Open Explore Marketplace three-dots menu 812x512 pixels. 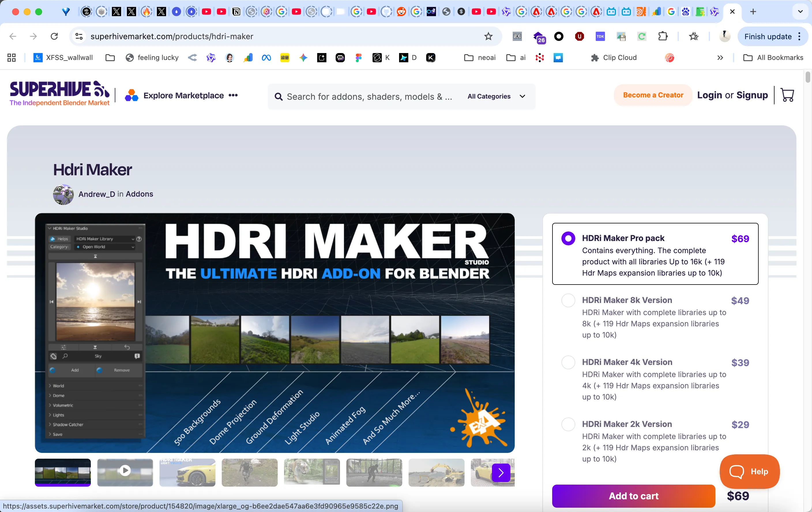tap(233, 95)
